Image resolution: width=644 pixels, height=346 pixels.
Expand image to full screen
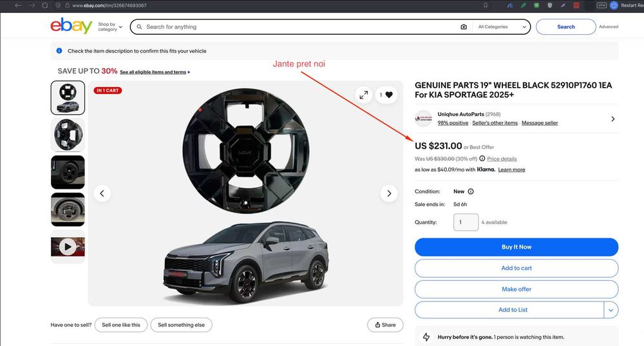click(x=364, y=95)
